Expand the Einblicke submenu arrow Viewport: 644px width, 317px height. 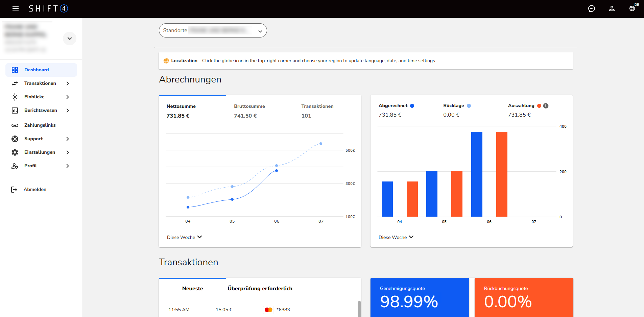coord(68,97)
